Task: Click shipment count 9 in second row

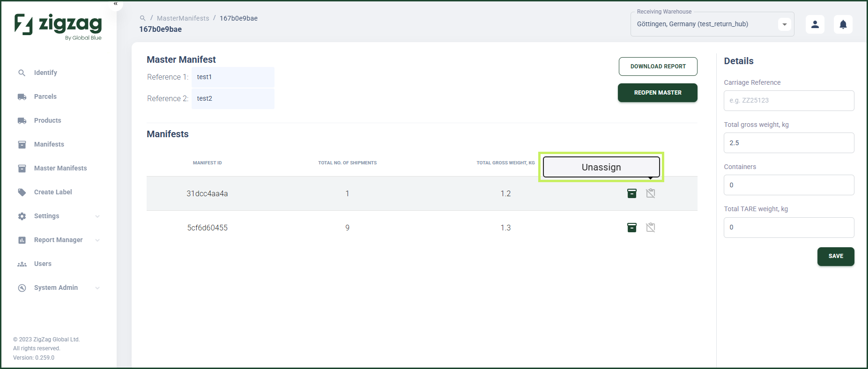Action: tap(348, 228)
